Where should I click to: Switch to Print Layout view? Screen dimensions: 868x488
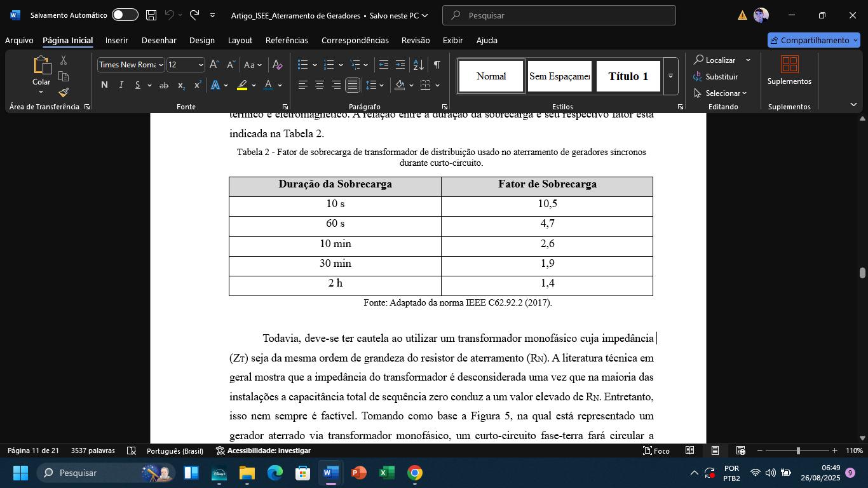[715, 451]
